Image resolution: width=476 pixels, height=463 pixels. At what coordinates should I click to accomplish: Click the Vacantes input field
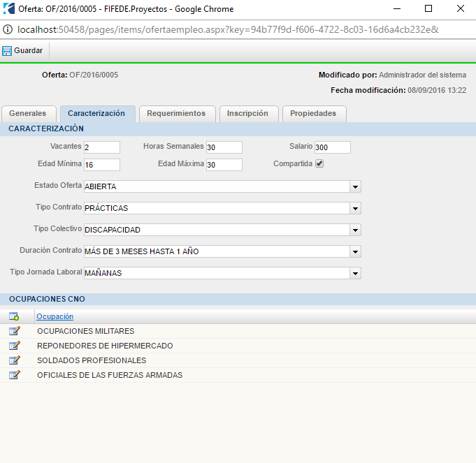click(x=102, y=147)
